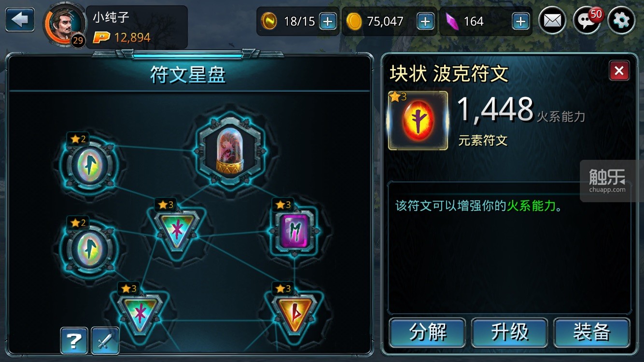Viewport: 644px width, 362px height.
Task: Click the question mark help button
Action: 74,341
